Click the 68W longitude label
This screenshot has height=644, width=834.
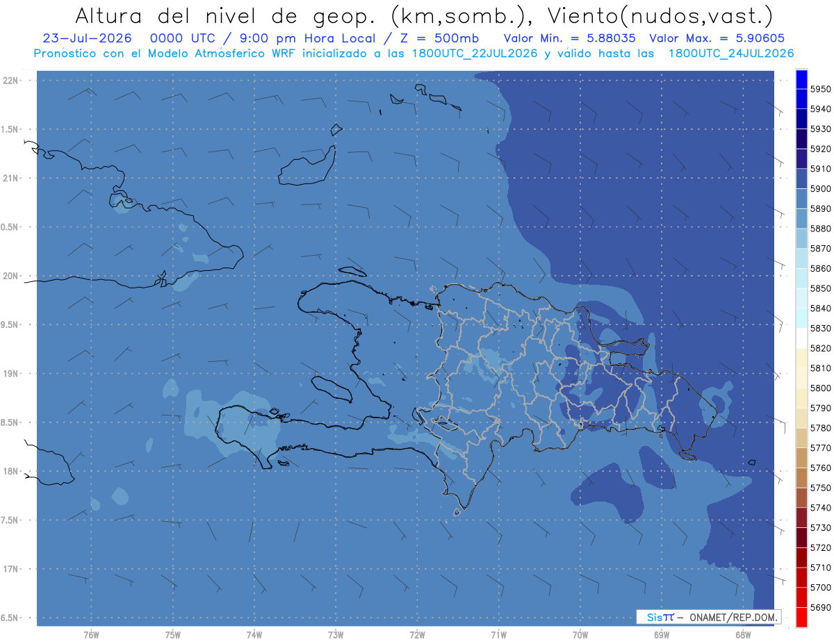click(743, 634)
